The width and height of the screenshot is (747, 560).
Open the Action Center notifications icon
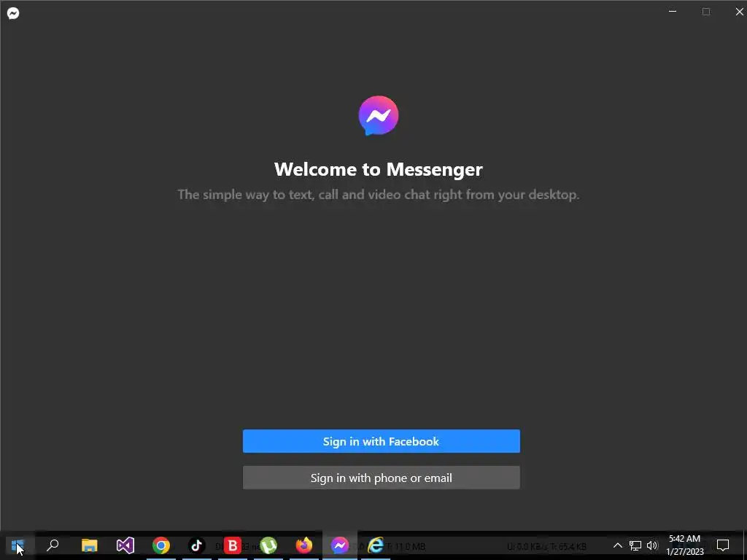(723, 545)
